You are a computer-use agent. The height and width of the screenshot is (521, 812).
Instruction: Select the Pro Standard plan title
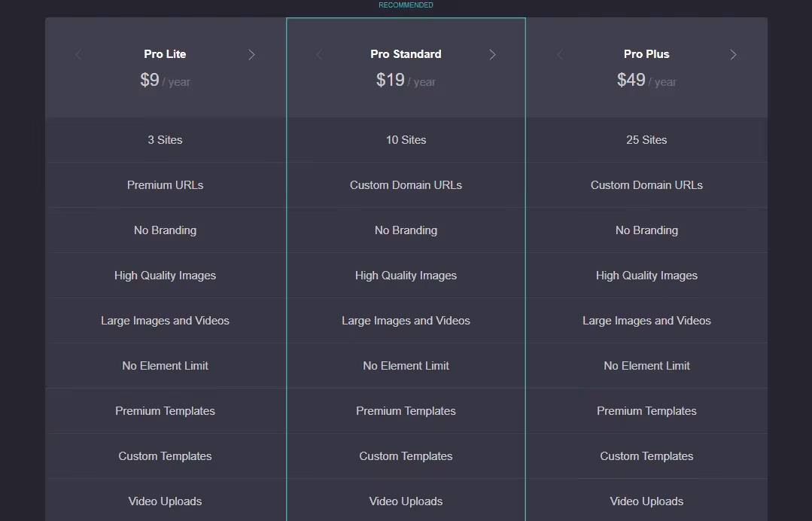point(406,54)
